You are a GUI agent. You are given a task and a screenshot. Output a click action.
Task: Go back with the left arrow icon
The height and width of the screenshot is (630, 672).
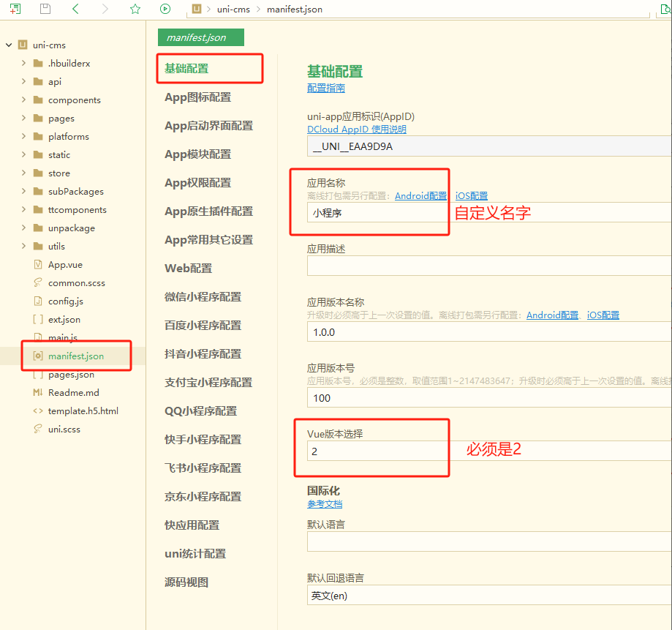[x=75, y=9]
